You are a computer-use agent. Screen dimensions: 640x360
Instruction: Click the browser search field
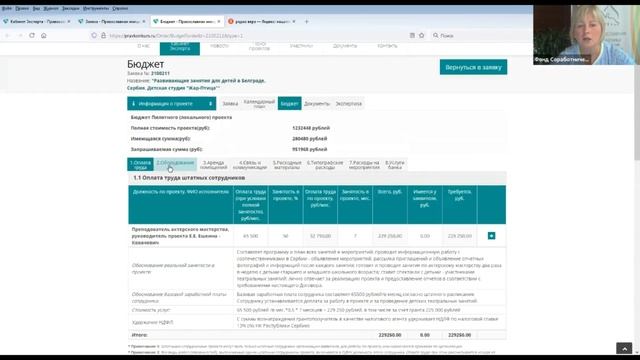[x=480, y=36]
